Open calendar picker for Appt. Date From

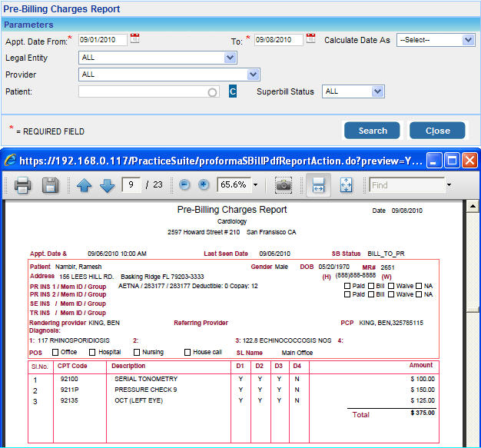134,38
